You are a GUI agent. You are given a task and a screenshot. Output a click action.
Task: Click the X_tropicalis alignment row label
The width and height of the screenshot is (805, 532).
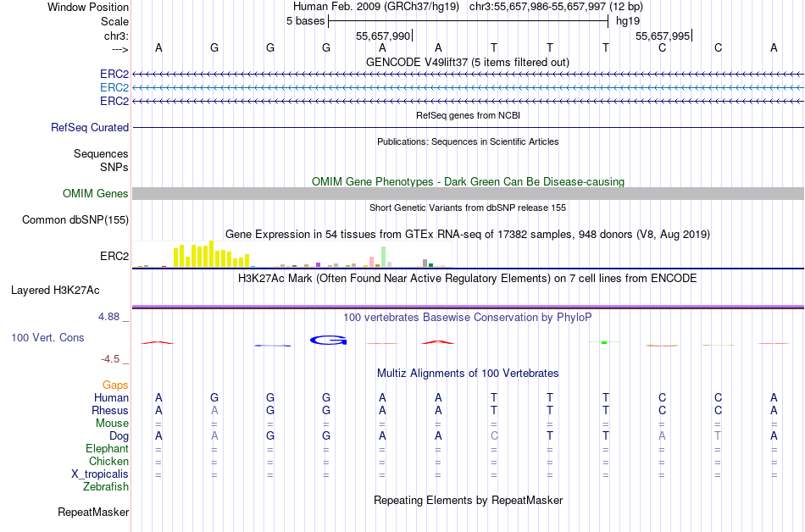click(100, 474)
